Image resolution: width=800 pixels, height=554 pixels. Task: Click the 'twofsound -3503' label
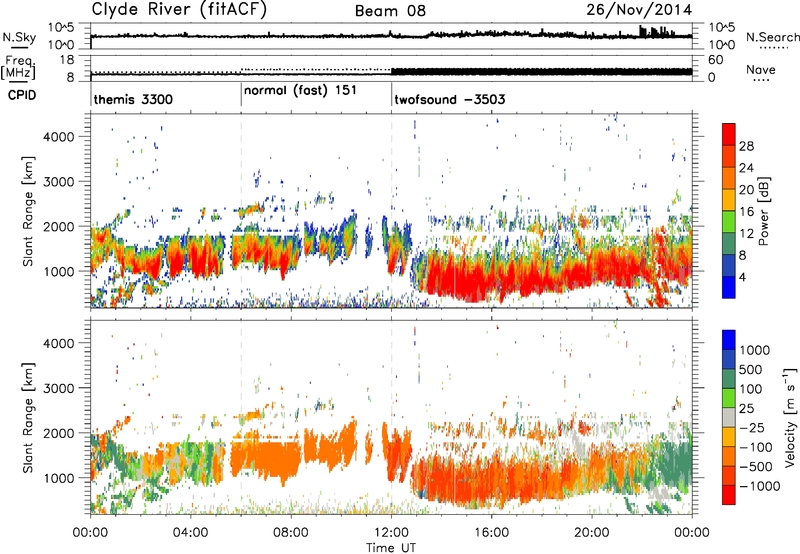449,99
